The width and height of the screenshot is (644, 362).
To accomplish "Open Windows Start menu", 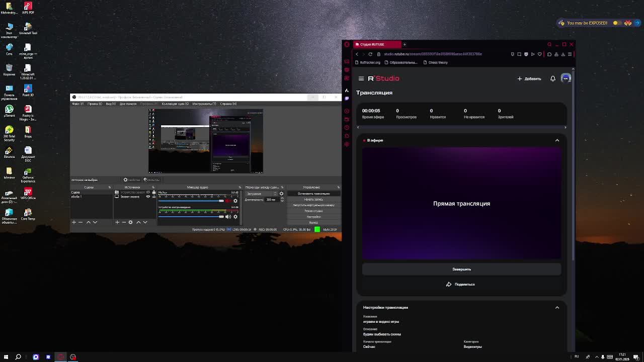I will click(x=6, y=357).
